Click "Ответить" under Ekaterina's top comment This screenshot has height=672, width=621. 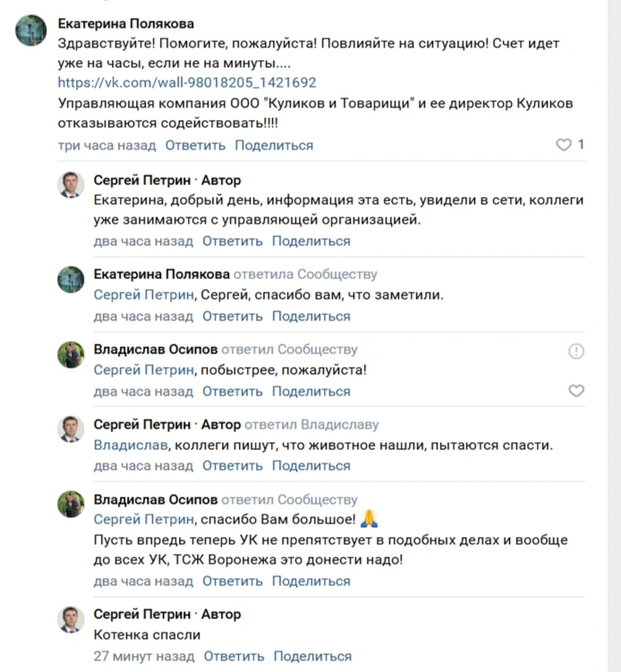pyautogui.click(x=195, y=145)
